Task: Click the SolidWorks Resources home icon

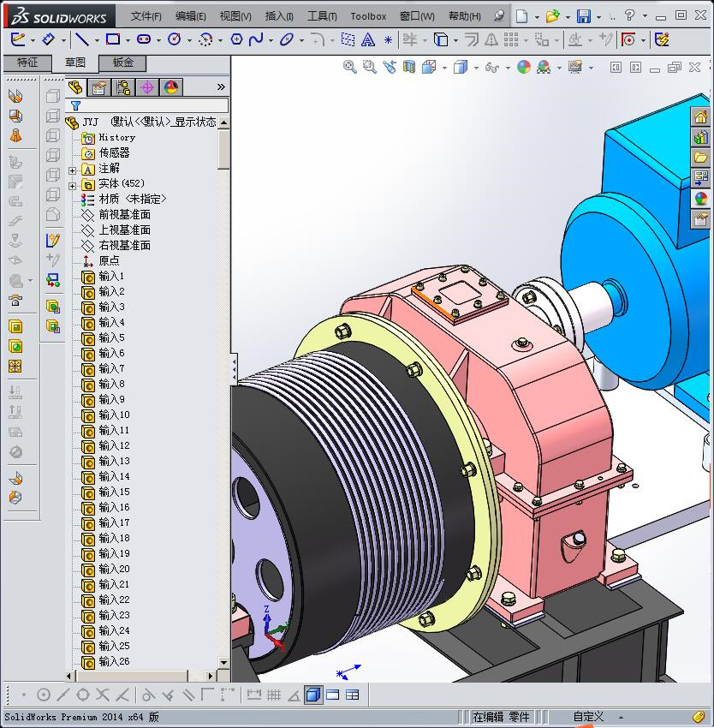Action: pos(701,116)
